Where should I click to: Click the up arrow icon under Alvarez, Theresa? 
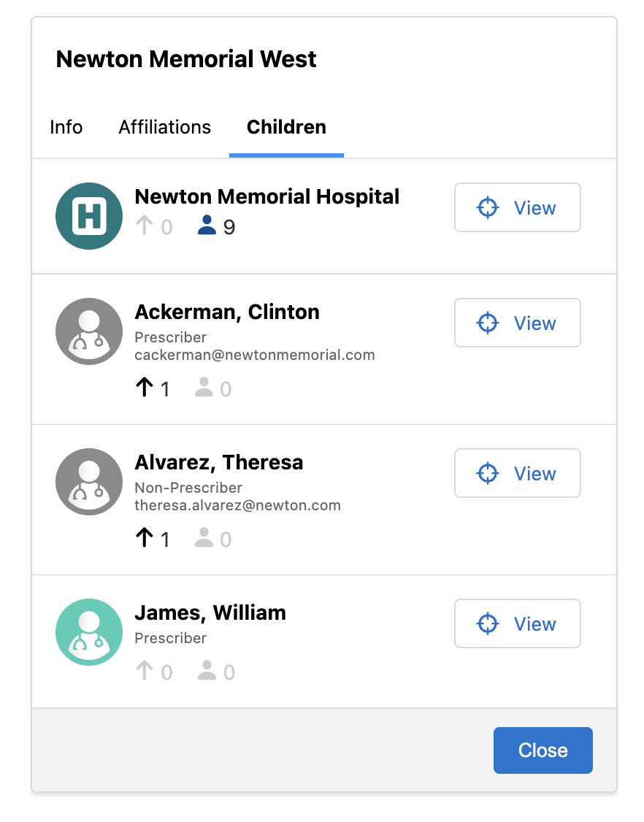pos(145,539)
